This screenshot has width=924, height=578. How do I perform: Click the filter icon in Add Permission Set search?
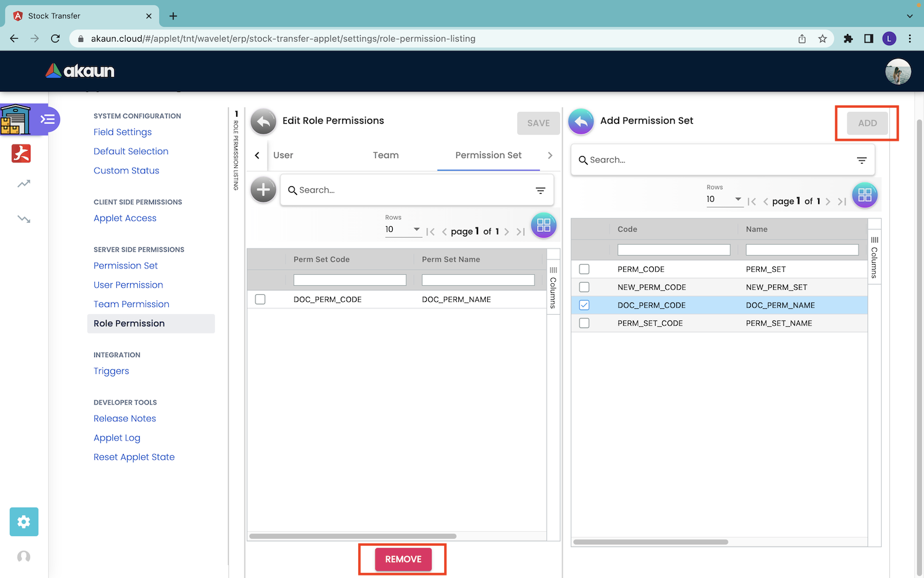click(862, 160)
